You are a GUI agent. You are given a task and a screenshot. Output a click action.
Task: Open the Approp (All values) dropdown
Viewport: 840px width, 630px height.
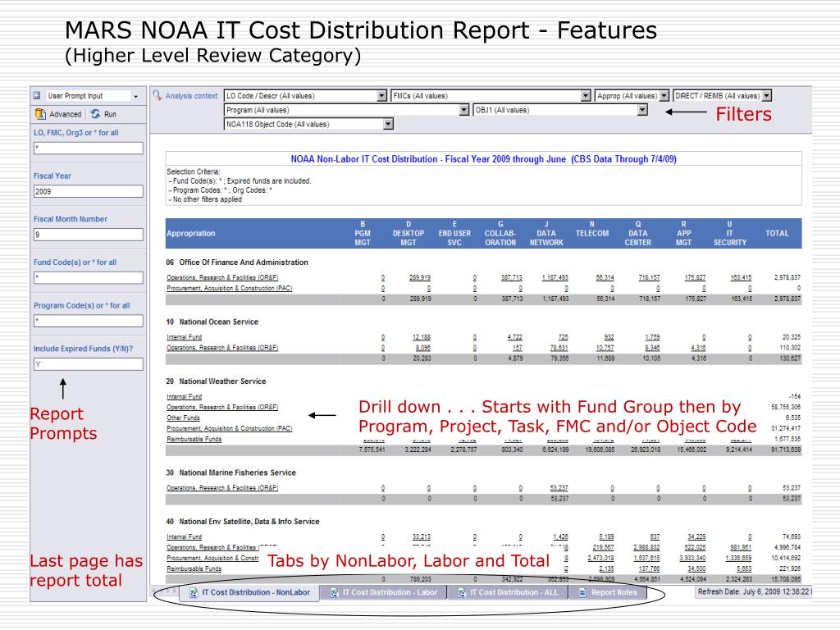tap(664, 96)
